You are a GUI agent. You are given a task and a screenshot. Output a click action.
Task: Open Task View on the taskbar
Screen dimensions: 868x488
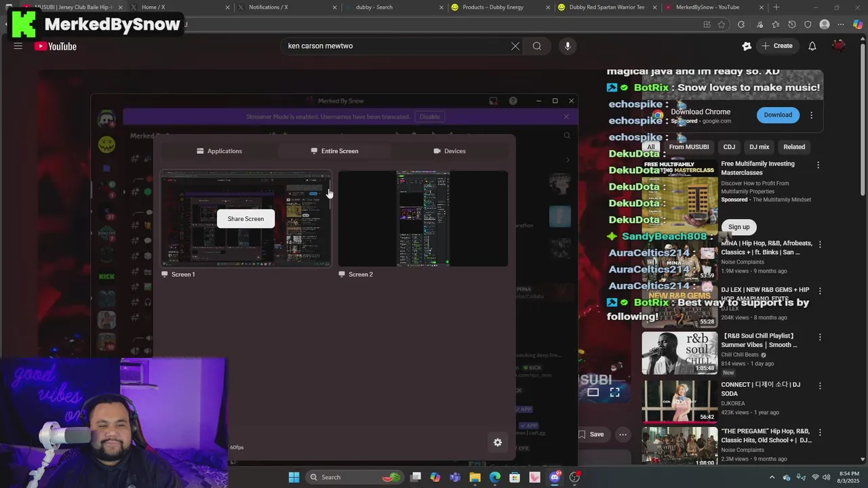(x=416, y=477)
